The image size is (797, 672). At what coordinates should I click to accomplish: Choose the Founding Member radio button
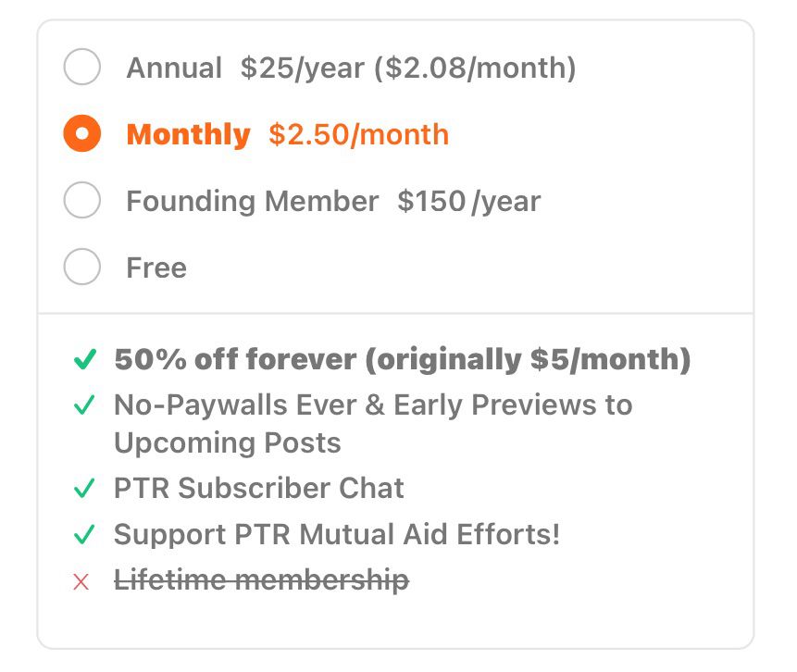pos(81,200)
